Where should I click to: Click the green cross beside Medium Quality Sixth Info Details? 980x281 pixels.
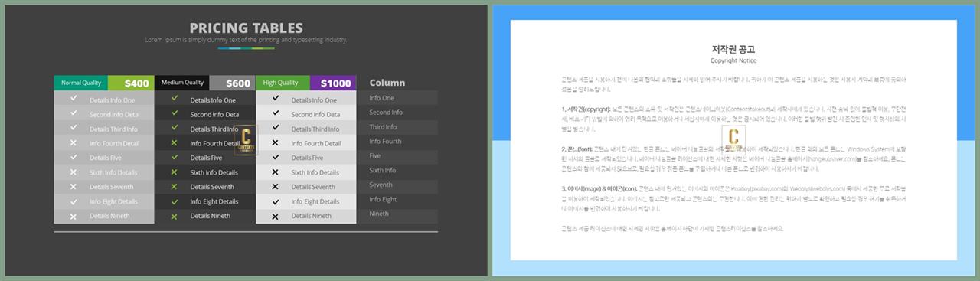coord(175,172)
